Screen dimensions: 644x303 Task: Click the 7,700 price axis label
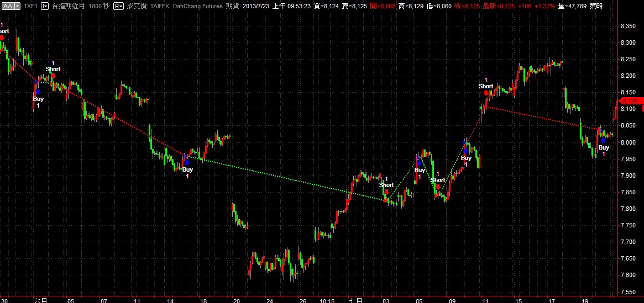pos(628,242)
